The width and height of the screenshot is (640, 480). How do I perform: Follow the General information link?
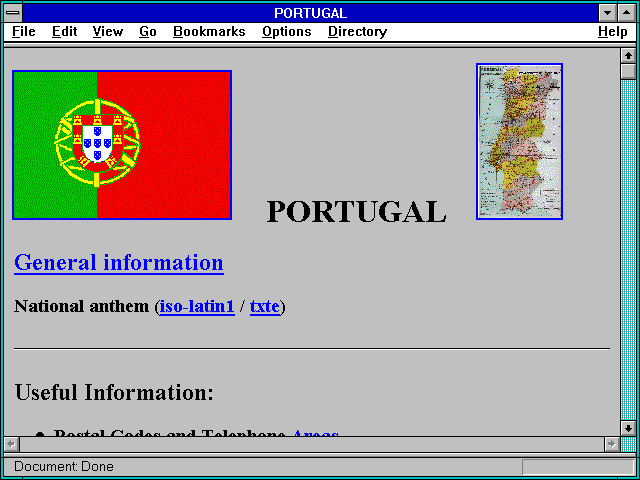[x=119, y=262]
